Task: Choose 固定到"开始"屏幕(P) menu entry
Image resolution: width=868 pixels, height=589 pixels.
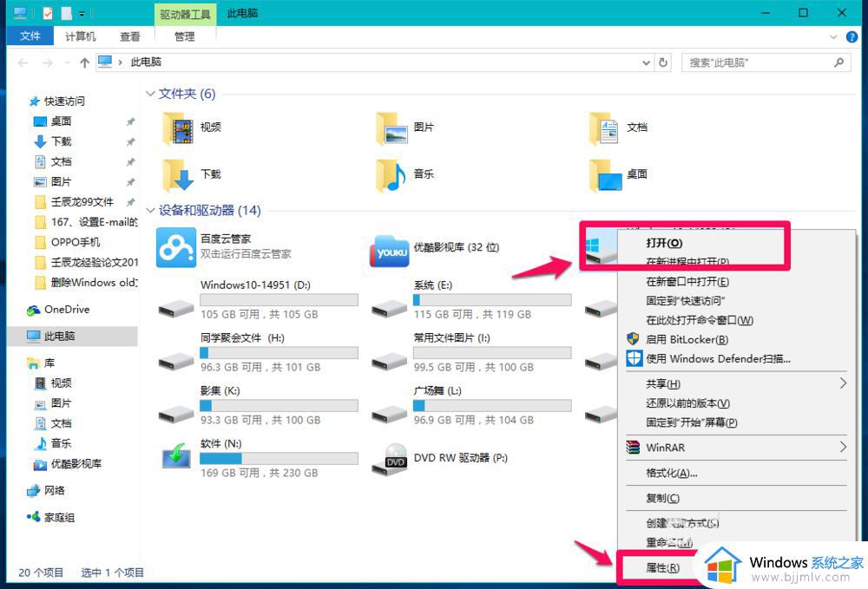Action: point(692,422)
